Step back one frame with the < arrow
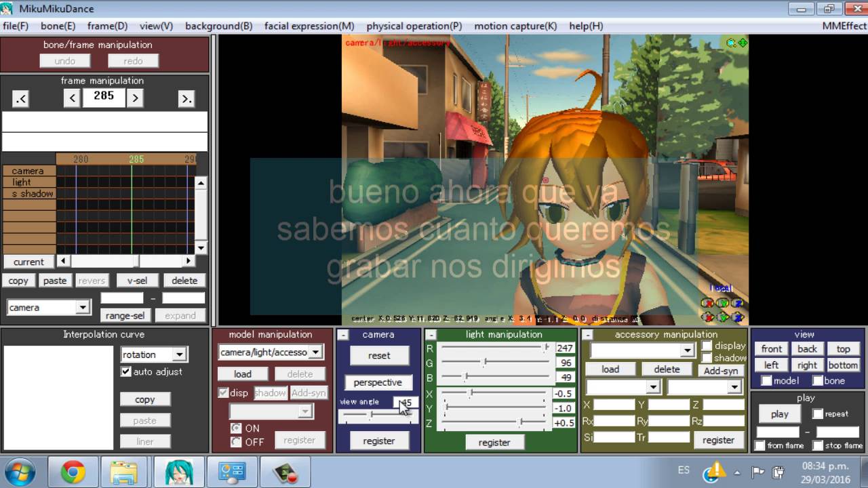Screen dimensions: 868x488 click(73, 98)
